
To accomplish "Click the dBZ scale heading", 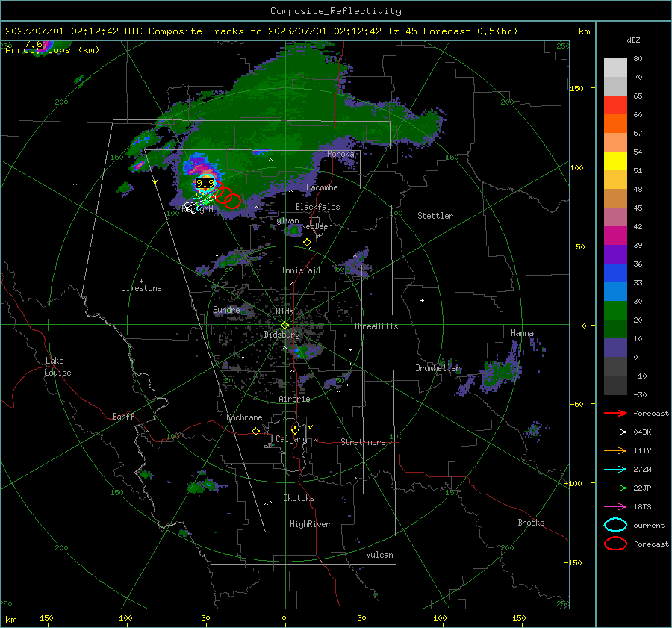I will coord(633,40).
